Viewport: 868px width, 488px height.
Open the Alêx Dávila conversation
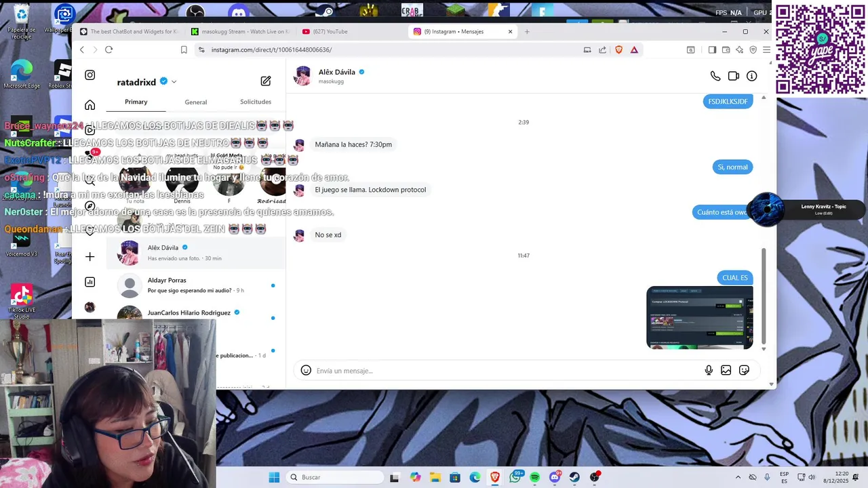(196, 253)
